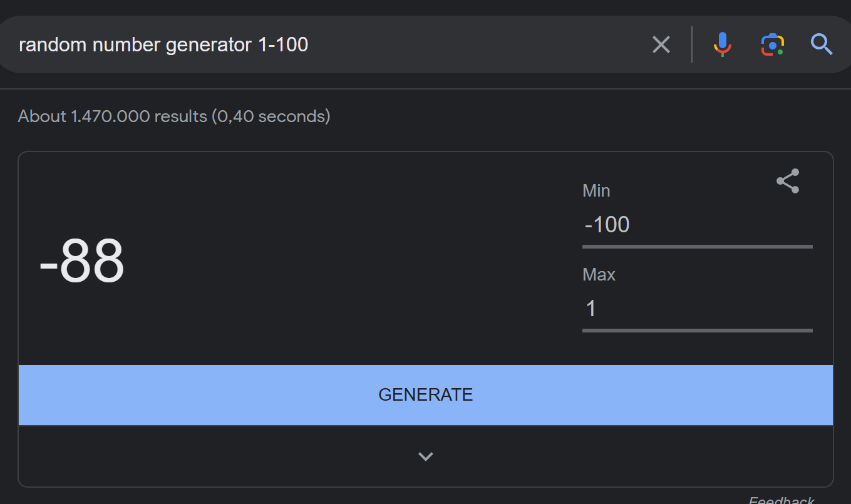851x504 pixels.
Task: Focus the Min field showing -100
Action: [x=698, y=224]
